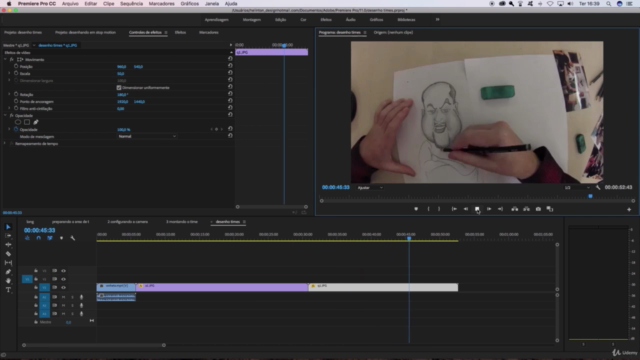This screenshot has height=360, width=640.
Task: Select free draw bezier mask pen
Action: click(x=36, y=122)
